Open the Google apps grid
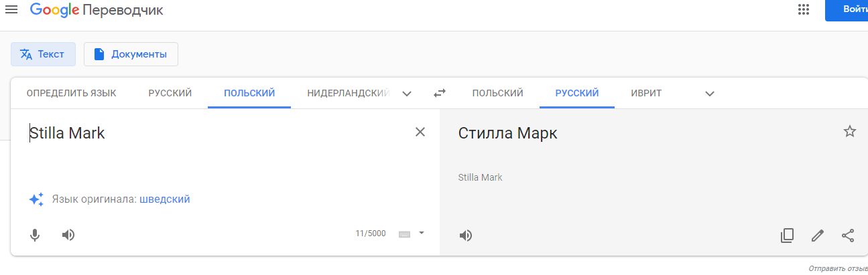The height and width of the screenshot is (275, 868). 803,10
